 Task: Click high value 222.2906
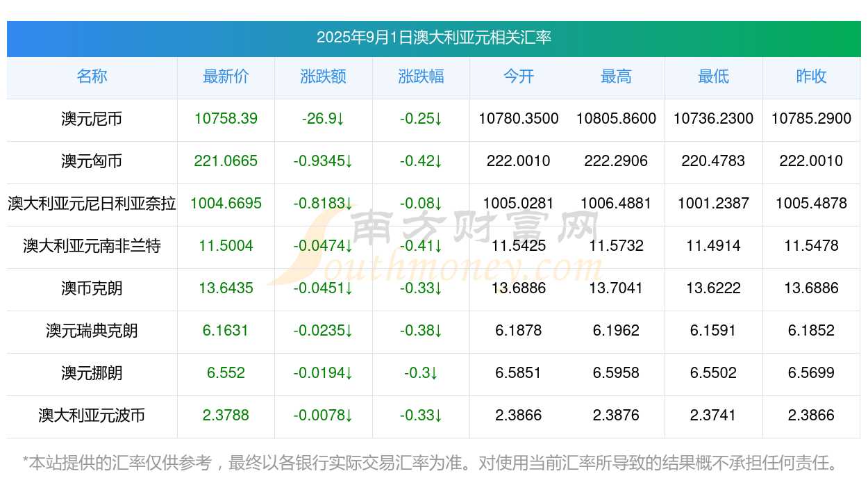click(x=616, y=161)
